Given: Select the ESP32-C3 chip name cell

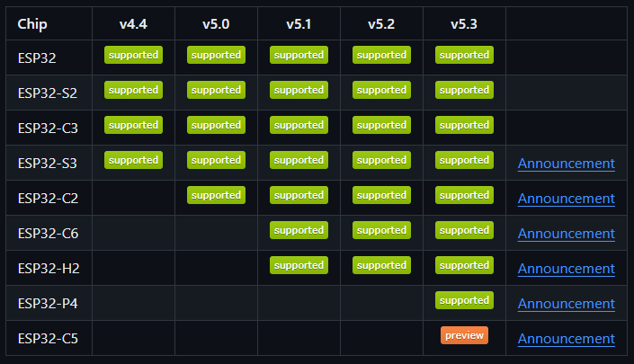Looking at the screenshot, I should point(49,128).
